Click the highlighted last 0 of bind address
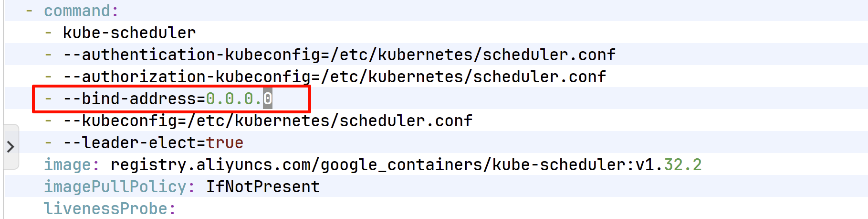The height and width of the screenshot is (219, 868). [268, 99]
